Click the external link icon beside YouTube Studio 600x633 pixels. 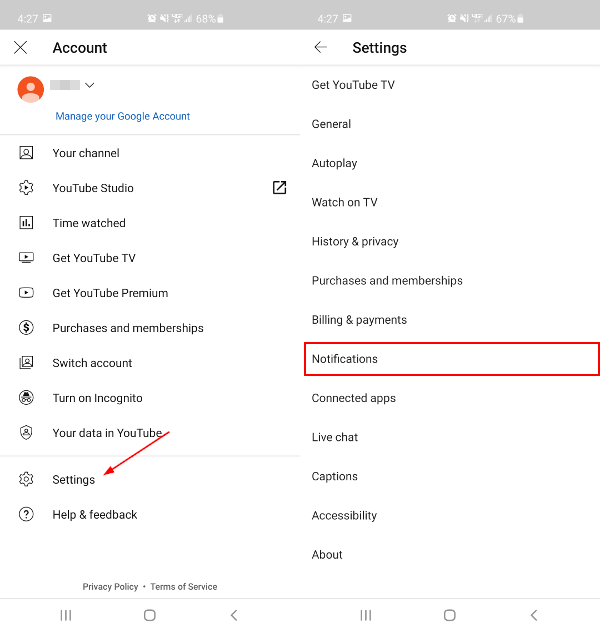coord(279,188)
